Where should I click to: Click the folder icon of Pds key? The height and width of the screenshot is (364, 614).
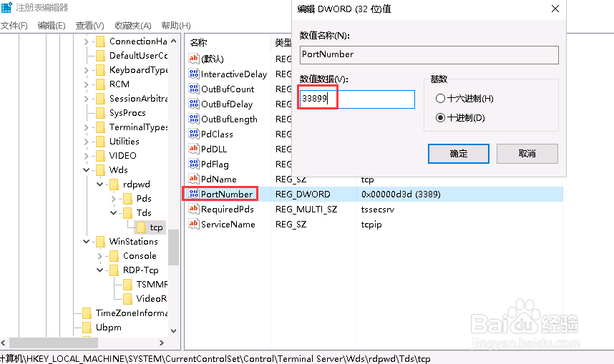click(128, 199)
